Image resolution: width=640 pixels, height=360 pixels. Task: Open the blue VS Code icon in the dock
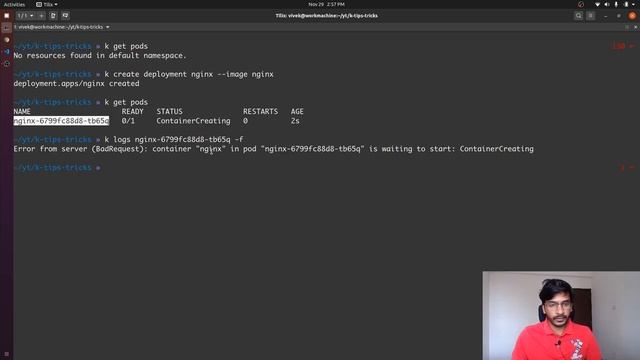point(7,51)
